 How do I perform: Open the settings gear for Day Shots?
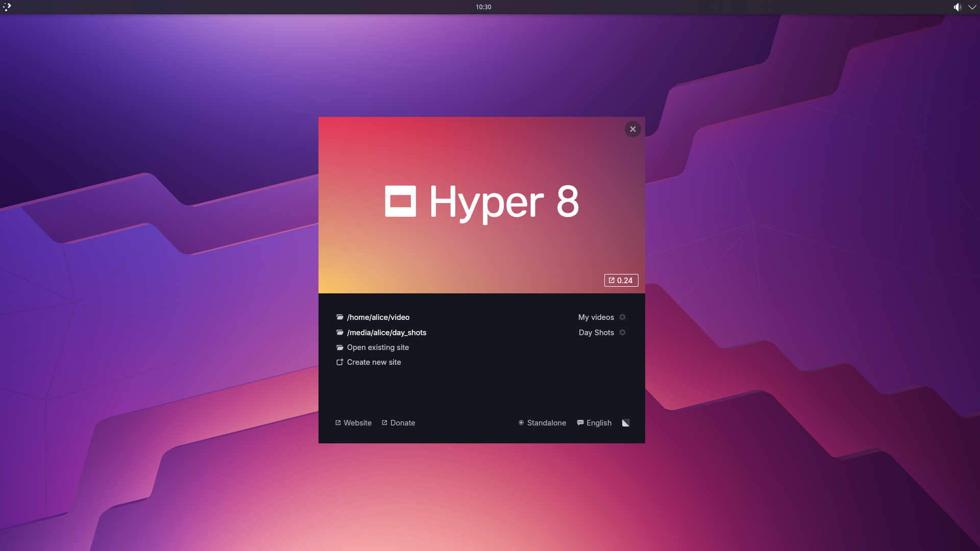[623, 333]
